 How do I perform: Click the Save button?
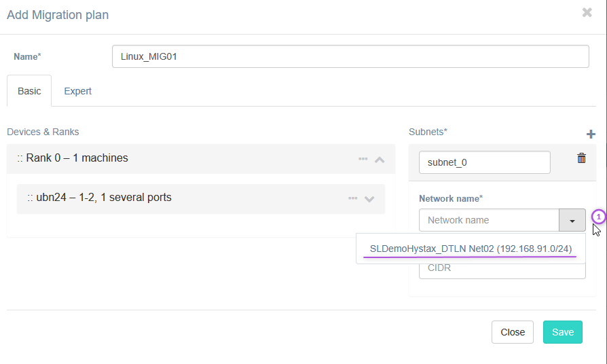(x=562, y=332)
